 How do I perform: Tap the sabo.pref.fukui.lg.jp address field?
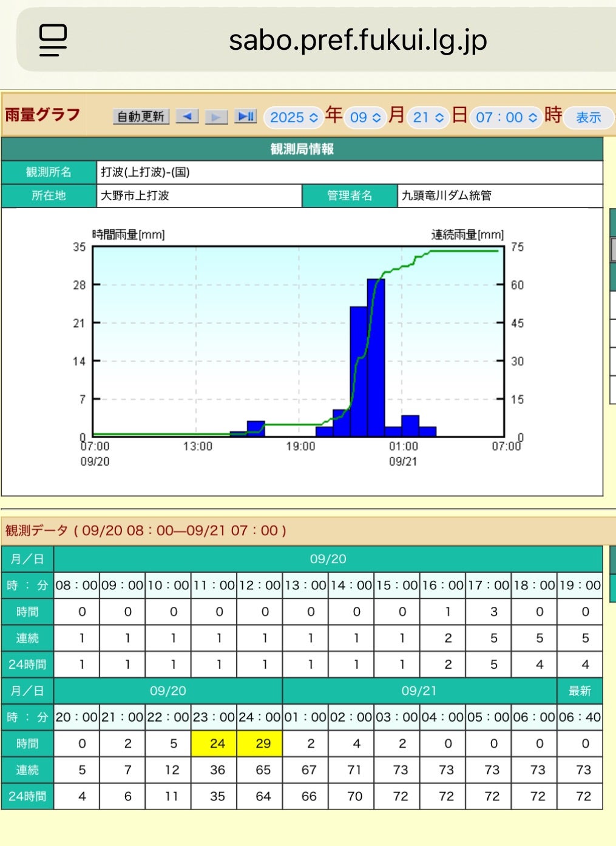[x=357, y=41]
